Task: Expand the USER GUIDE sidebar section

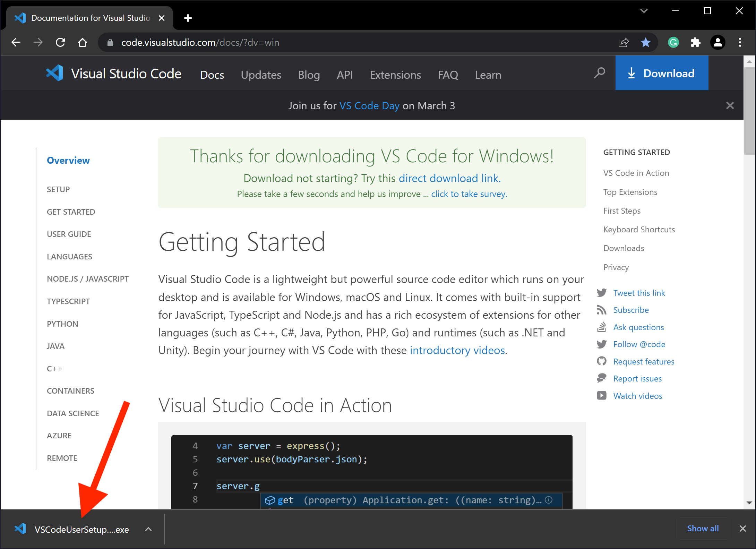Action: tap(69, 234)
